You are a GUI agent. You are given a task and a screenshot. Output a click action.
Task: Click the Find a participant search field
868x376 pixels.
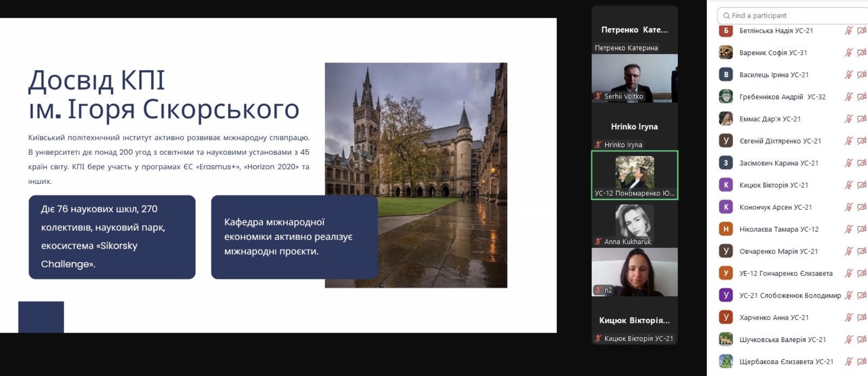pos(793,16)
